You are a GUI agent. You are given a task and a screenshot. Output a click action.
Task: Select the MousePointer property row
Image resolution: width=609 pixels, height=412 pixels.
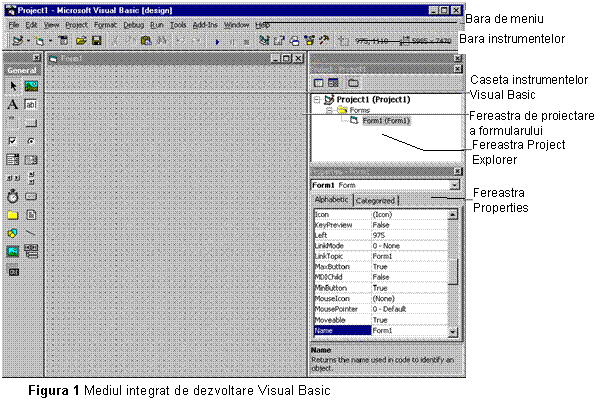point(381,309)
